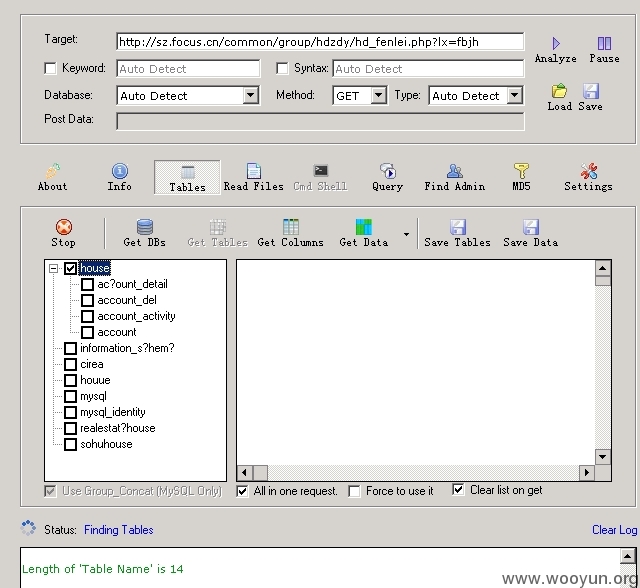The height and width of the screenshot is (588, 640).
Task: Check the account_activity table checkbox
Action: [x=87, y=316]
